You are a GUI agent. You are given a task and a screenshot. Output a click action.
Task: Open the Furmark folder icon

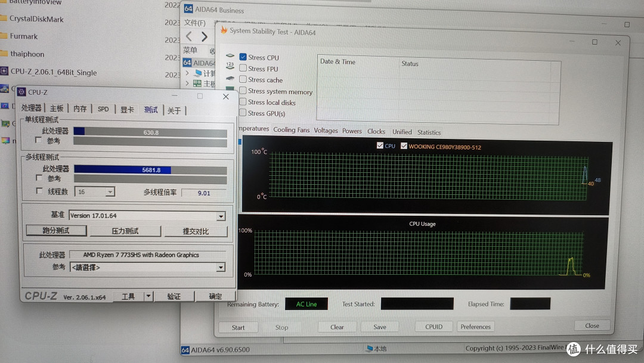(4, 36)
